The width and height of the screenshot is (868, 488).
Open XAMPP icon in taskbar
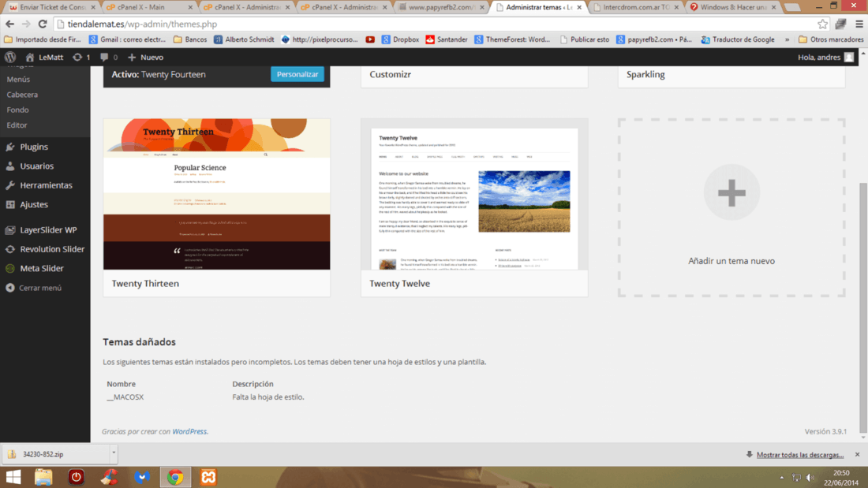(208, 477)
